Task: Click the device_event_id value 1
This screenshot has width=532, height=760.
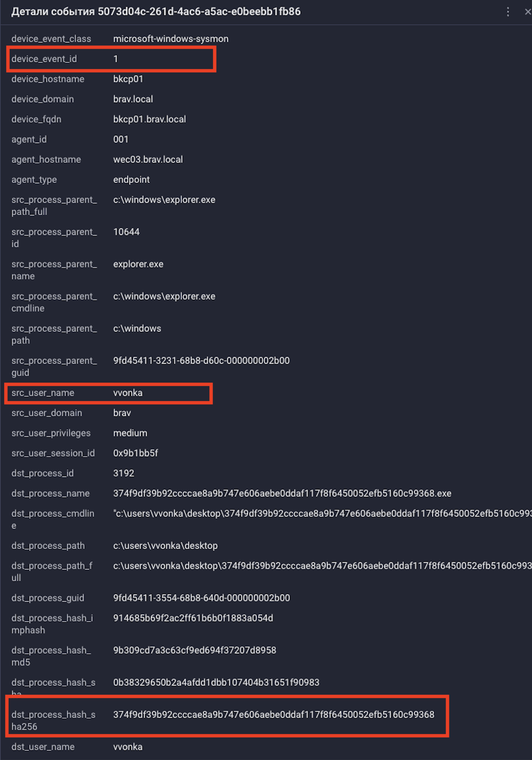Action: coord(116,59)
